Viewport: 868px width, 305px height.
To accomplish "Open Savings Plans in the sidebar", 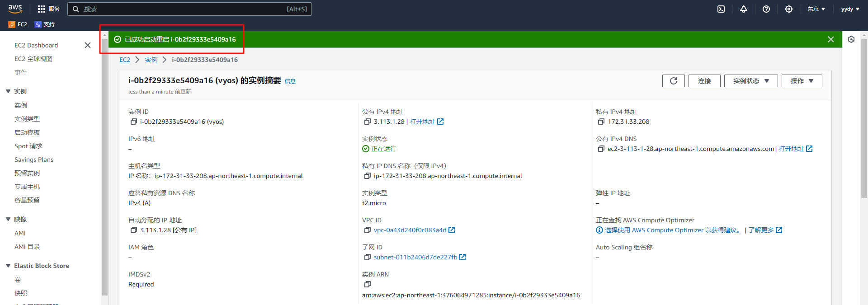I will coord(34,160).
